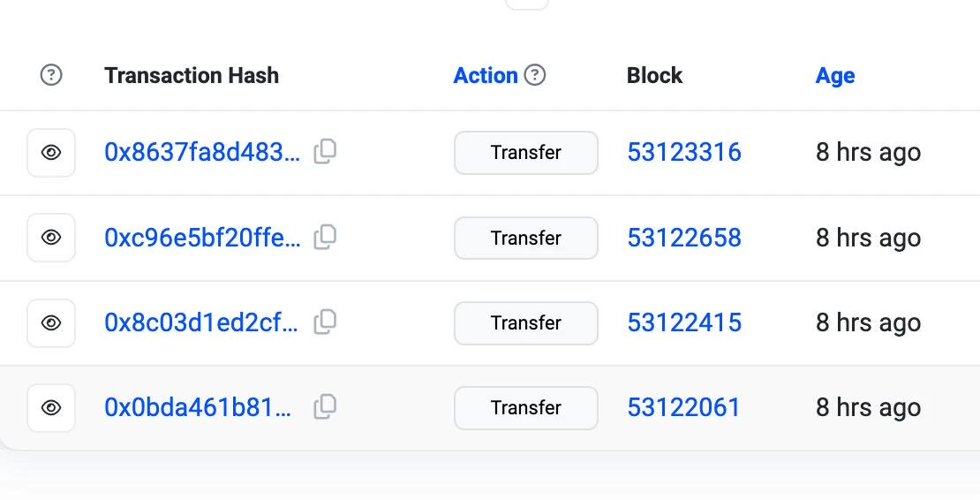Preview transaction in block 53122658 via eye icon
The height and width of the screenshot is (500, 980).
click(x=51, y=238)
